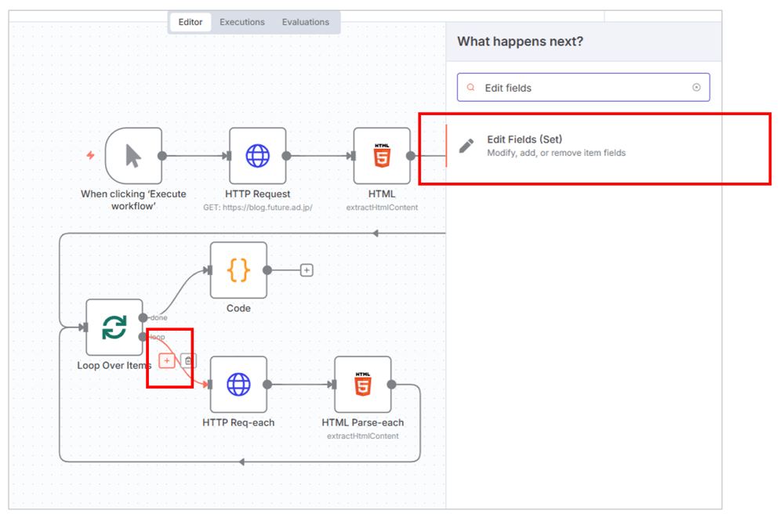Clear the node search text
The image size is (784, 532).
coord(696,88)
